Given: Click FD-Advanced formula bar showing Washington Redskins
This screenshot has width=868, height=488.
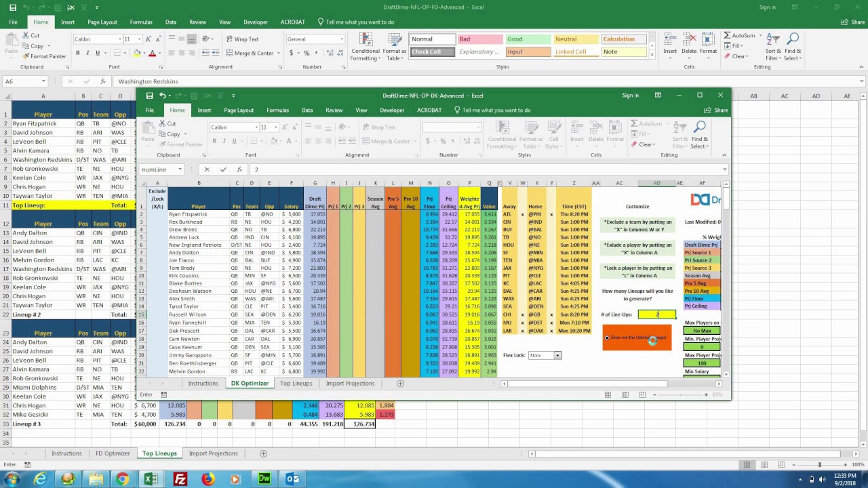Looking at the screenshot, I should 488,81.
